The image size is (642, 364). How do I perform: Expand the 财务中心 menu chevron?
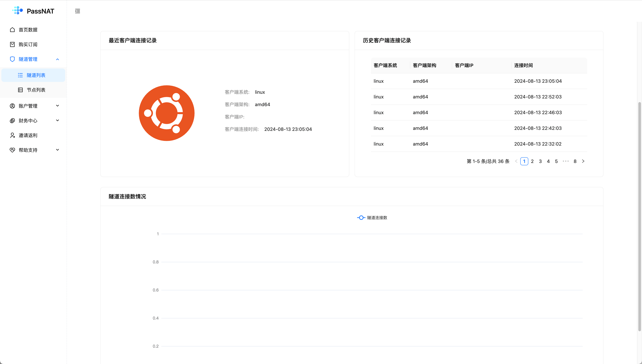pos(58,120)
